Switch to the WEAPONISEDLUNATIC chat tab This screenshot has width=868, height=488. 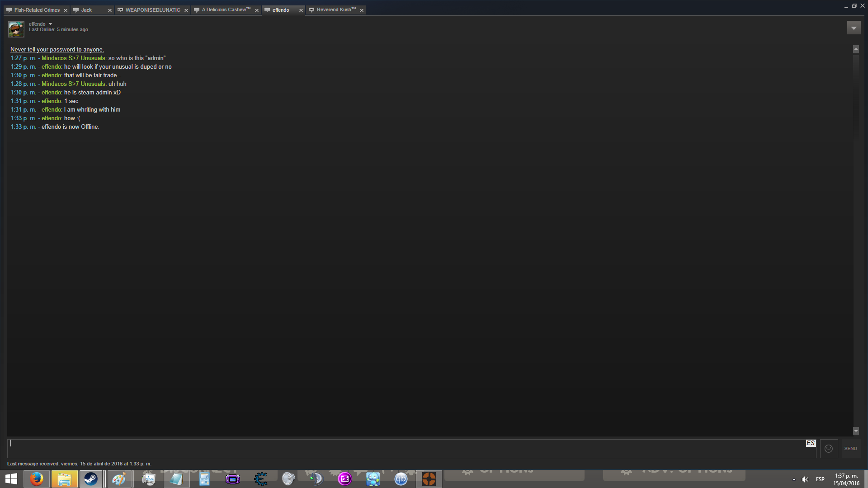coord(152,10)
